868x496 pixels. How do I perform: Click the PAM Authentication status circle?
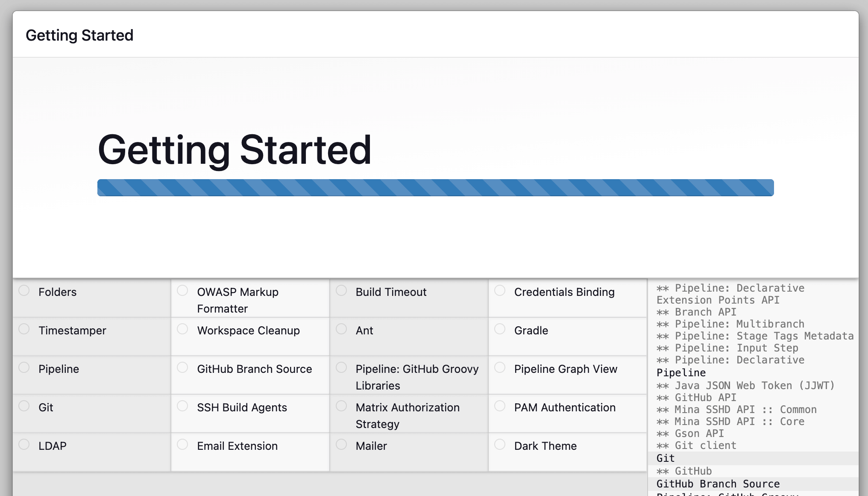[500, 406]
